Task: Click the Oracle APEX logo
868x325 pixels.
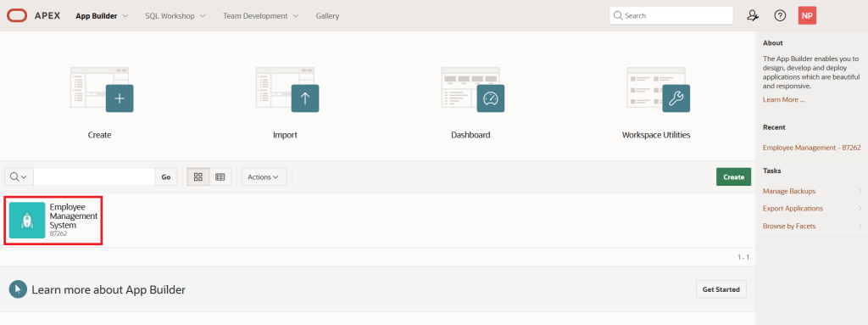Action: [x=17, y=15]
